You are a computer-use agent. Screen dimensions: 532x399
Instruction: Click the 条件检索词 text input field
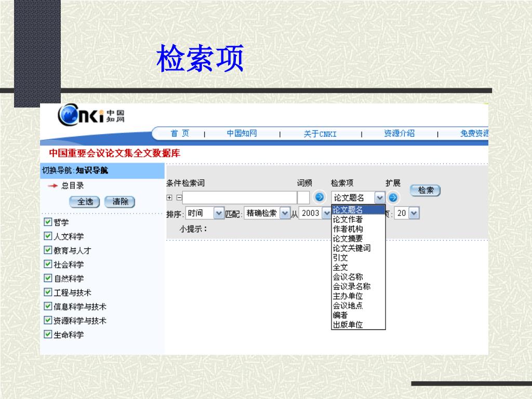240,197
